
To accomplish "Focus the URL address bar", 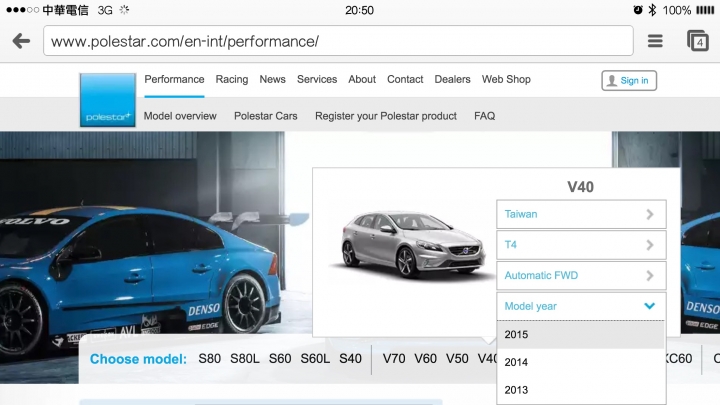I will tap(338, 41).
